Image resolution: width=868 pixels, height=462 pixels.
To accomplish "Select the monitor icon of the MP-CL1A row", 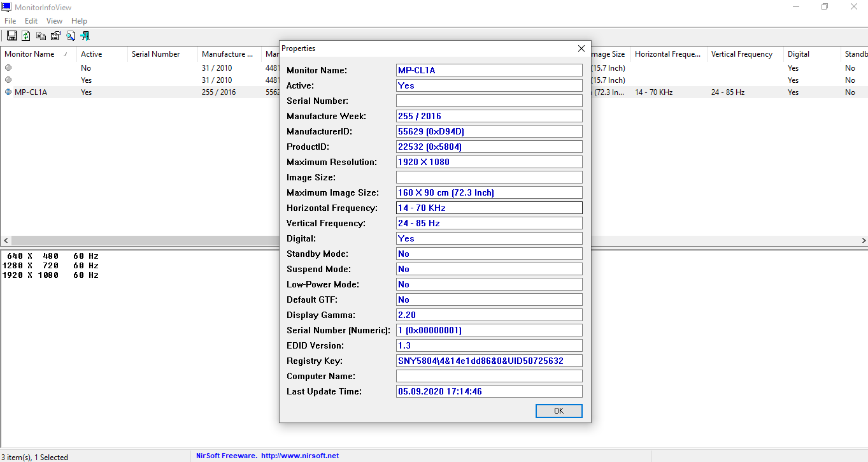I will (8, 92).
